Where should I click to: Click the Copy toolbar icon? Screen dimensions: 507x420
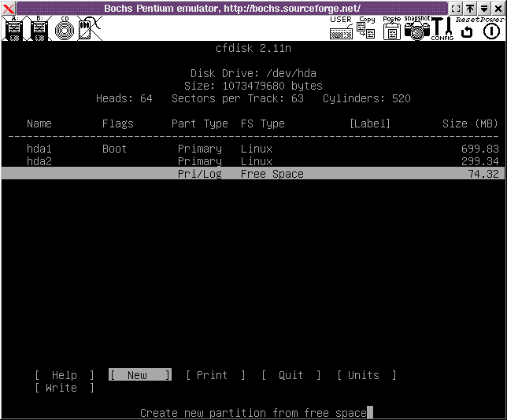coord(366,29)
